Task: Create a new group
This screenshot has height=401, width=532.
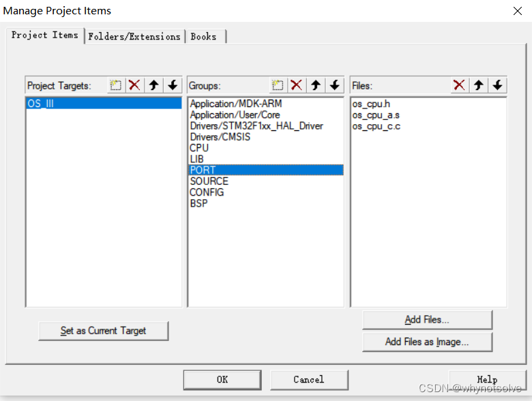Action: (x=278, y=85)
